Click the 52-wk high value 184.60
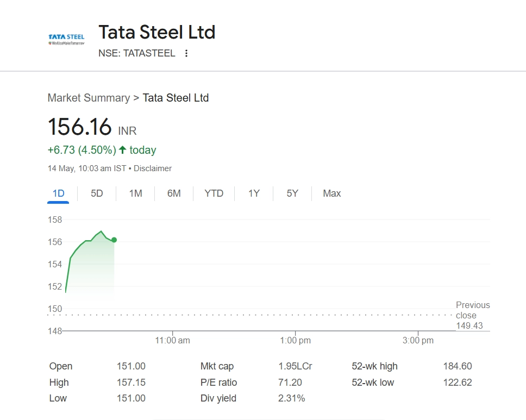Viewport: 526px width, 420px height. (x=457, y=366)
